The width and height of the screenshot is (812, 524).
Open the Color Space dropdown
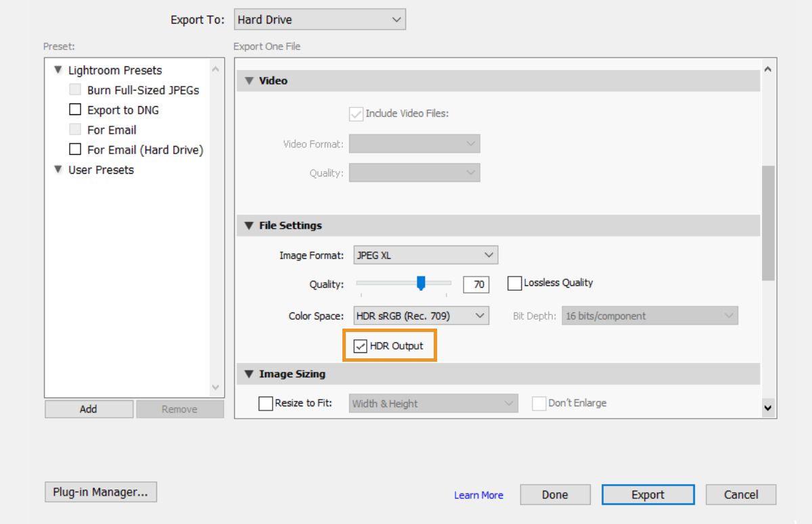tap(420, 315)
